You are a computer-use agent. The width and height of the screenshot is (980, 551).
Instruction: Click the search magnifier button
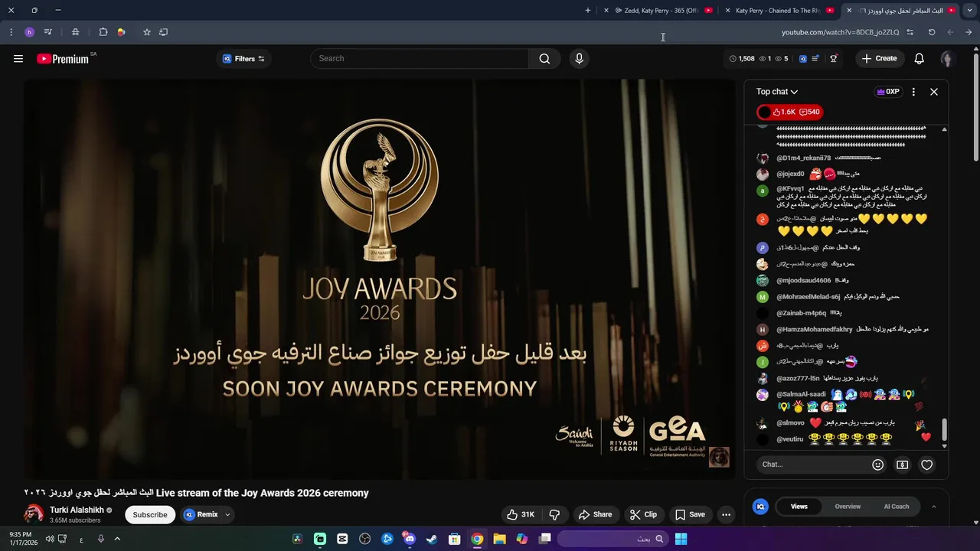544,59
